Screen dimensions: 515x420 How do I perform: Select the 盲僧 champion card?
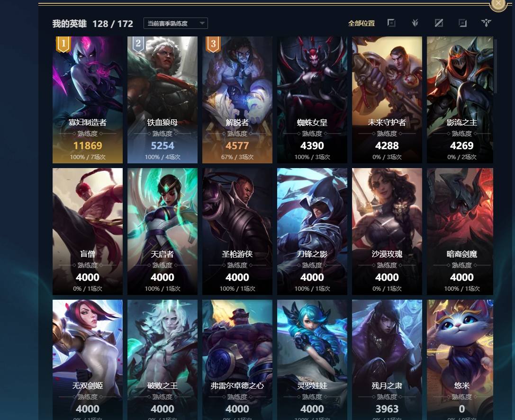pyautogui.click(x=88, y=232)
